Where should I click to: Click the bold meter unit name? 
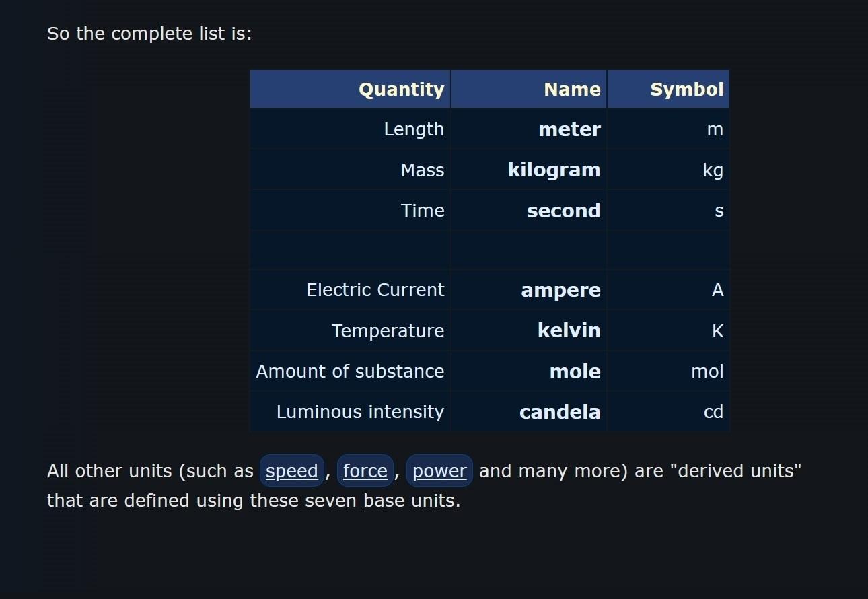[569, 129]
